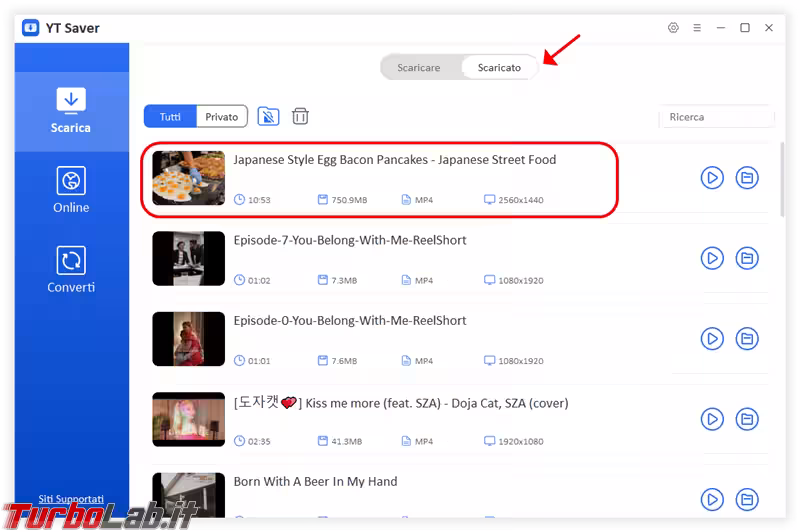Click the 750.9MB file size value

349,200
